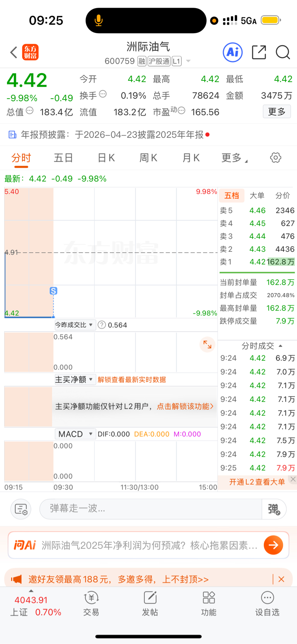The height and width of the screenshot is (644, 297).
Task: Tap the annual report document icon
Action: pos(12,135)
